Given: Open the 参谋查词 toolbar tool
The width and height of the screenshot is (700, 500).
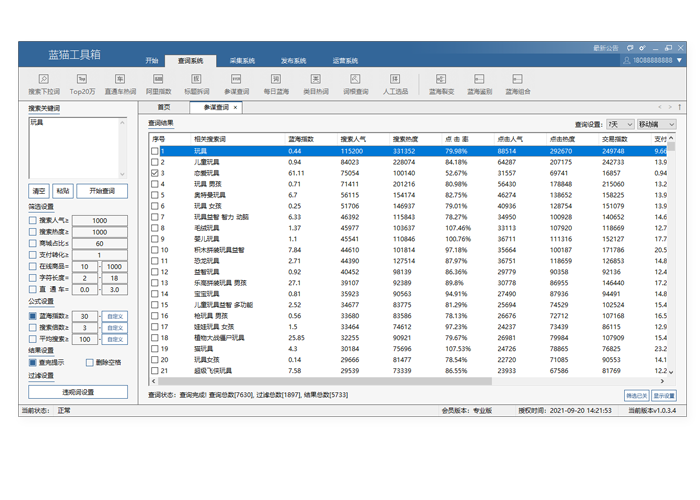Looking at the screenshot, I should click(x=236, y=84).
